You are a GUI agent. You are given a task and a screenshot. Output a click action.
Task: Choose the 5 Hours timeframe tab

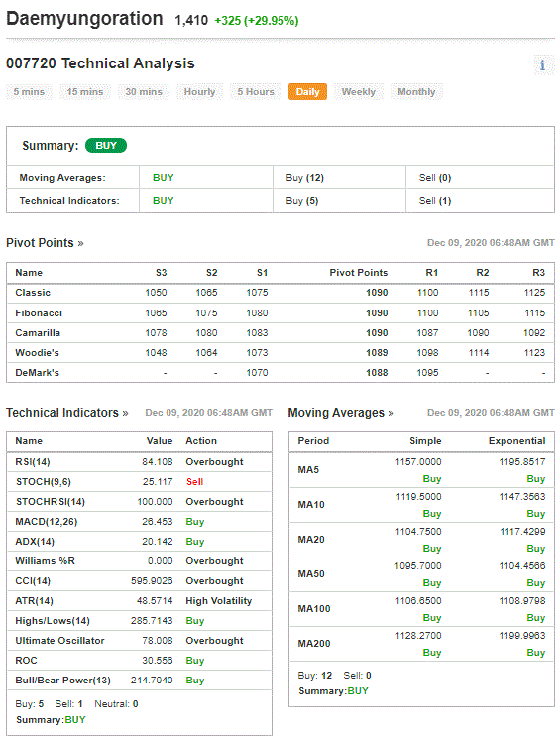tap(256, 92)
